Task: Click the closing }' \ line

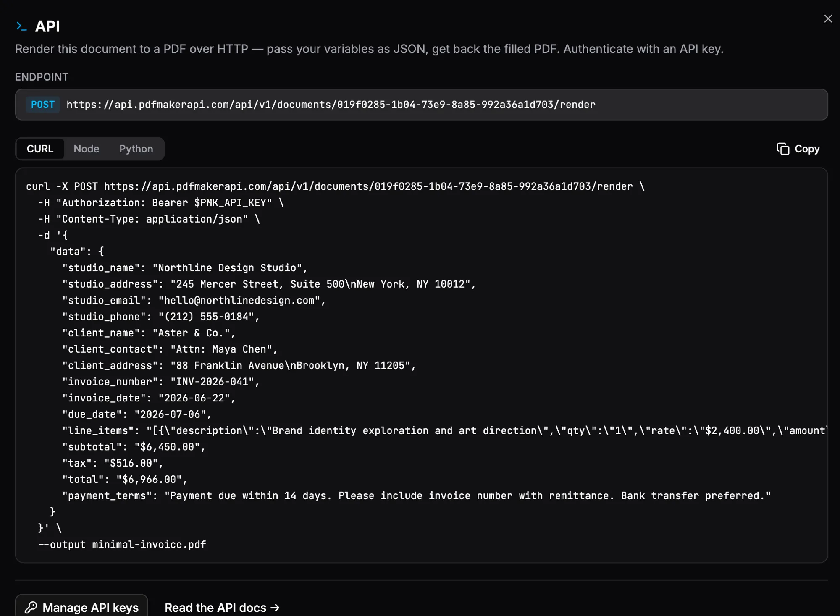Action: pyautogui.click(x=50, y=528)
